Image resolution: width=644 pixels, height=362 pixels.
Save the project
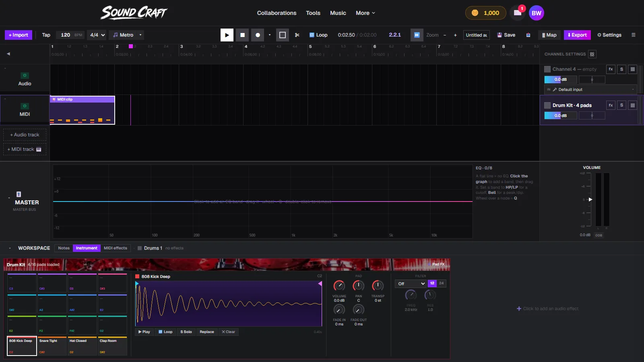[x=506, y=35]
